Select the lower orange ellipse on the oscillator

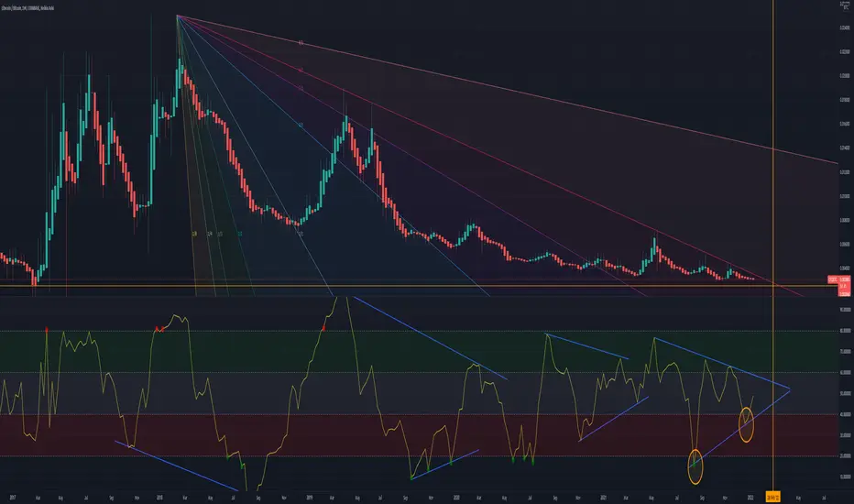pyautogui.click(x=695, y=466)
